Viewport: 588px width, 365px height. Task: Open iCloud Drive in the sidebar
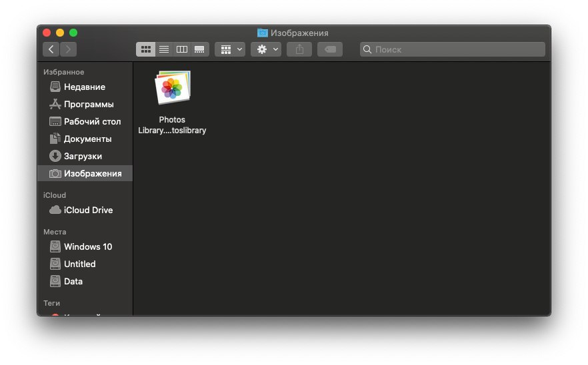point(85,210)
